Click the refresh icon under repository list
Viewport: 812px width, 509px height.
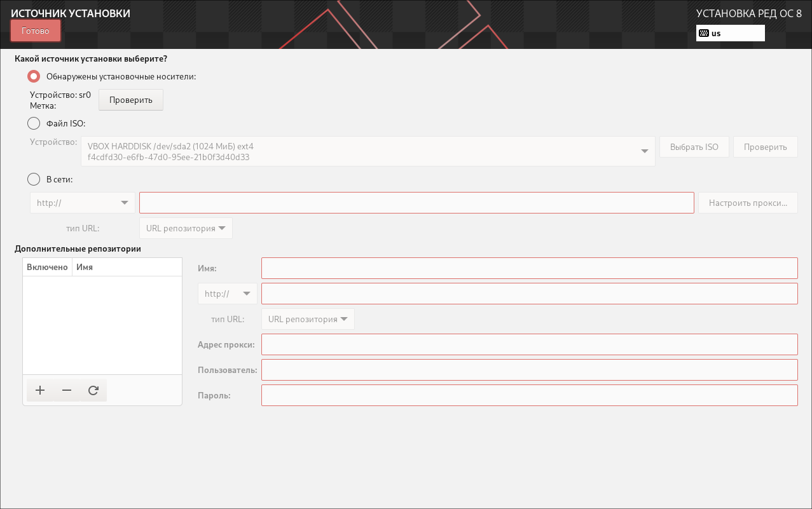coord(93,391)
